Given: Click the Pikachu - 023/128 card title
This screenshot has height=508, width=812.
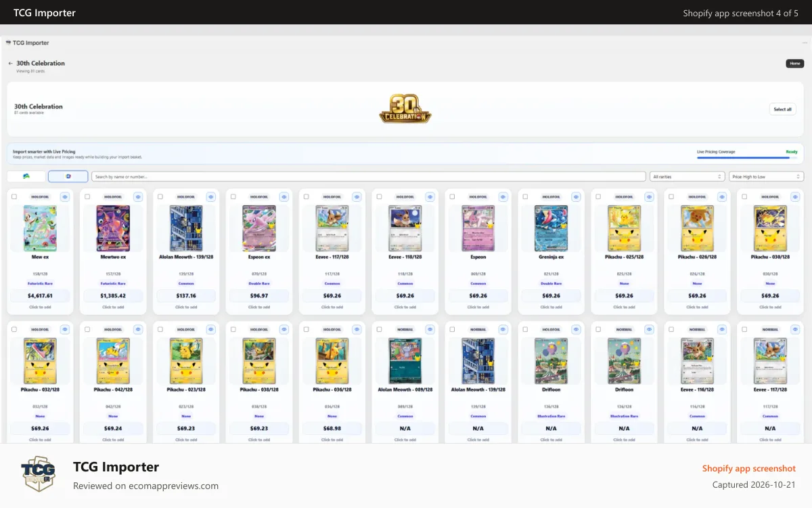Looking at the screenshot, I should point(186,390).
